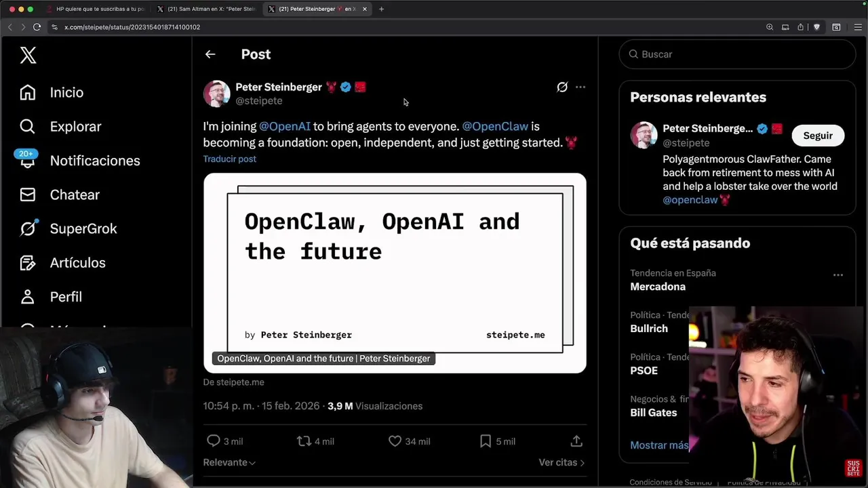The height and width of the screenshot is (488, 868).
Task: Bookmark the post with 5 mil
Action: (x=486, y=441)
